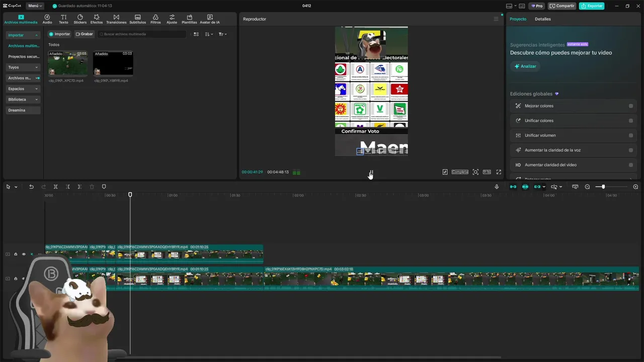Screen dimensions: 644x362
Task: Open the Ajuste panel
Action: [172, 19]
